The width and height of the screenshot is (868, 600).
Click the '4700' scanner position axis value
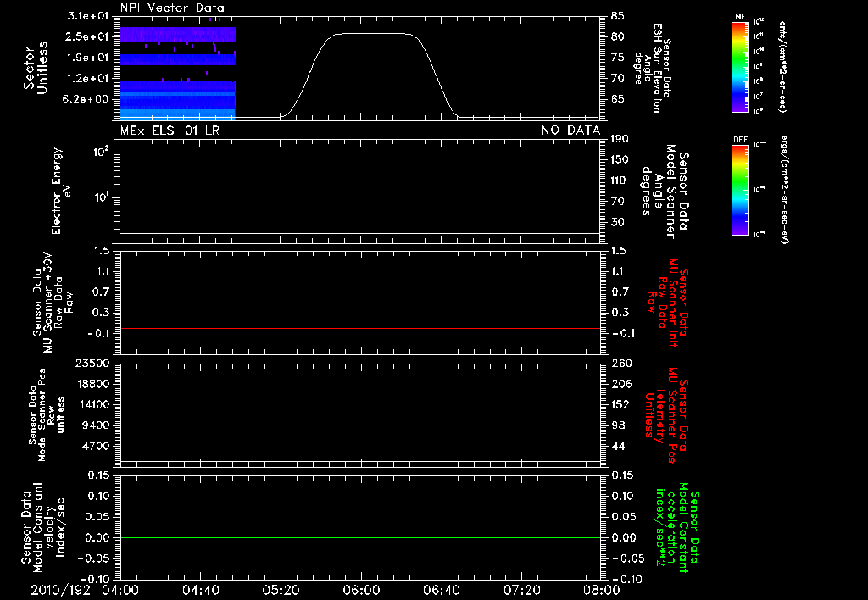pyautogui.click(x=96, y=446)
